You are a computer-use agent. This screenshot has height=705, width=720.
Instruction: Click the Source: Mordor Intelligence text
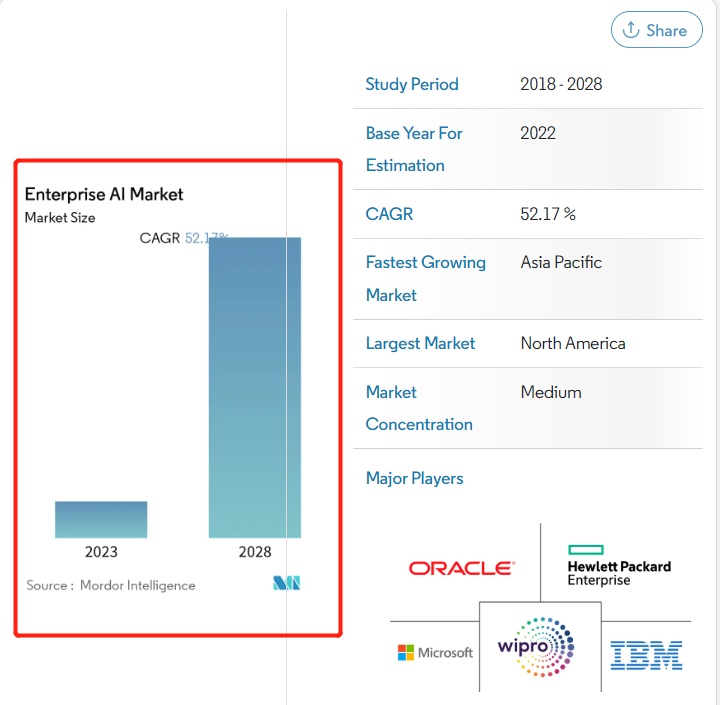pyautogui.click(x=111, y=585)
